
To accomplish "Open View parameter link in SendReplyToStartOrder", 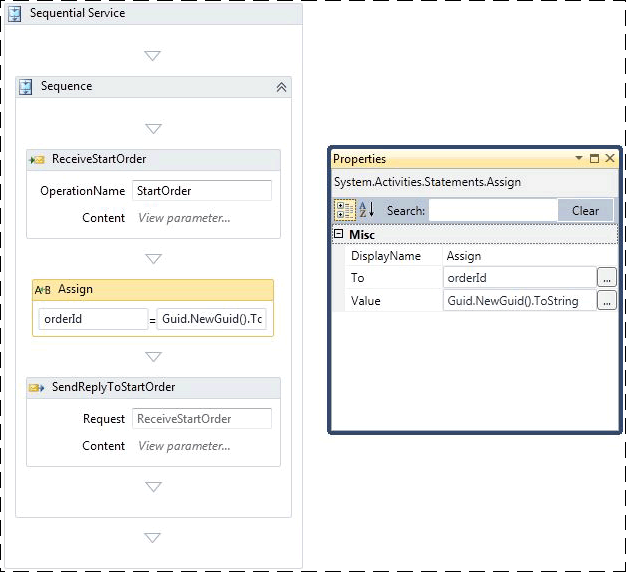I will tap(184, 446).
